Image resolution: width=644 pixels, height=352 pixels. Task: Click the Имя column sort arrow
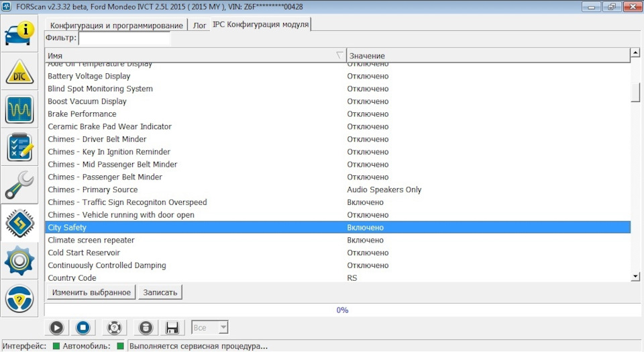tap(339, 55)
